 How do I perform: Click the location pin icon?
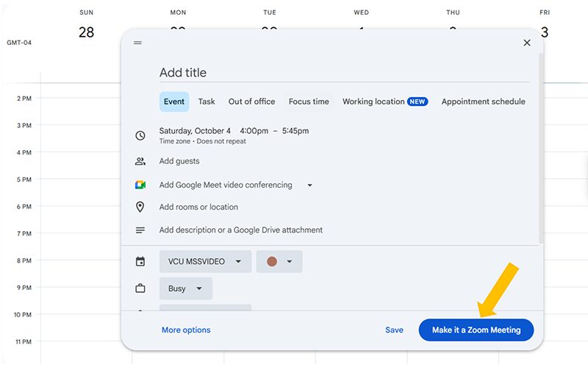[140, 207]
